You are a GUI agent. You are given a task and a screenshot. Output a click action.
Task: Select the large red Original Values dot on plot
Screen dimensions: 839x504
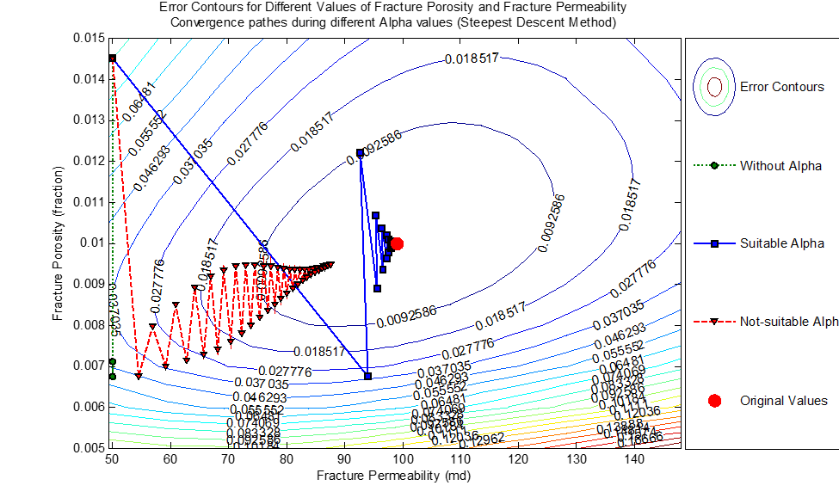tap(396, 243)
